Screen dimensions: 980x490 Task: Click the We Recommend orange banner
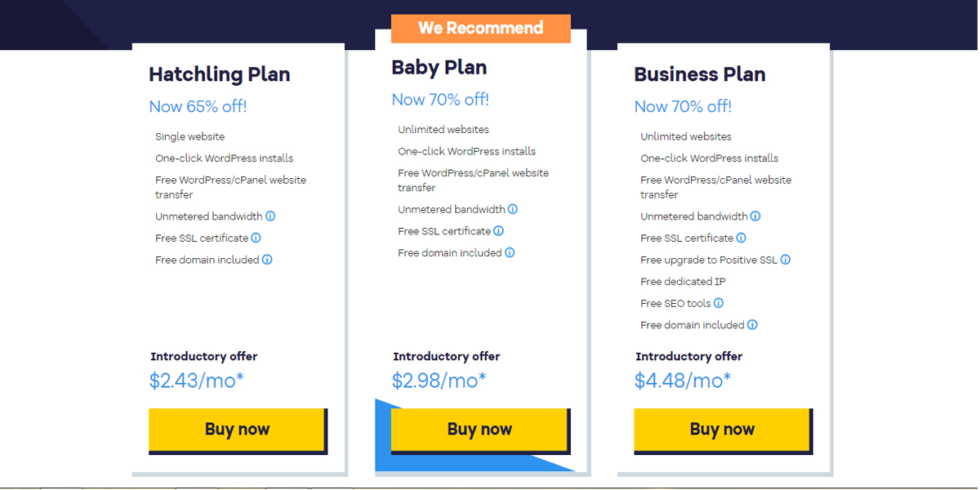[480, 29]
